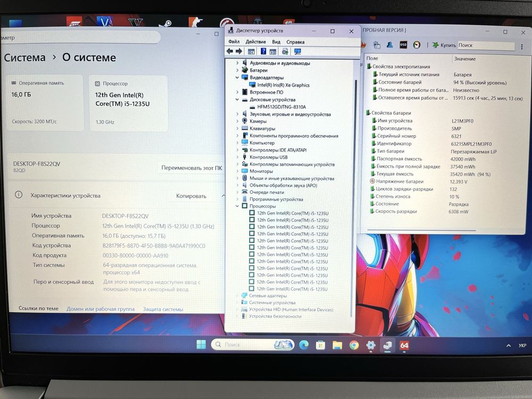
Task: Collapse the Характеристики устройства section chevron
Action: coord(223,196)
